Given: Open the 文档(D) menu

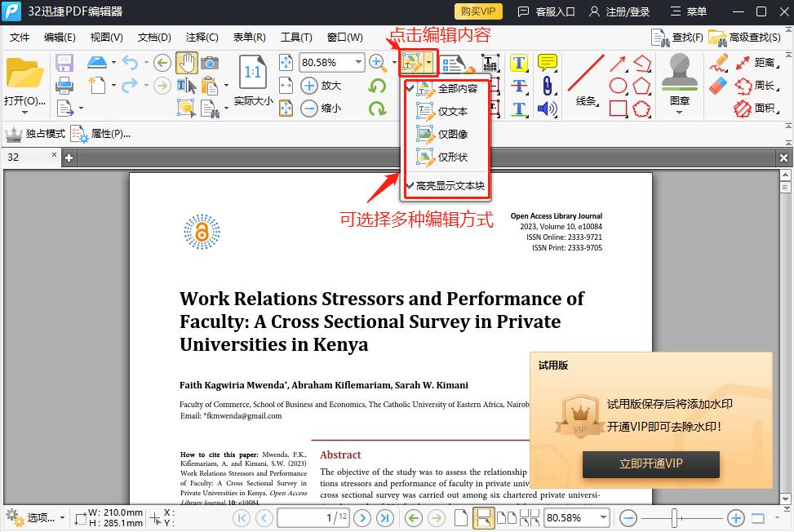Looking at the screenshot, I should tap(154, 37).
